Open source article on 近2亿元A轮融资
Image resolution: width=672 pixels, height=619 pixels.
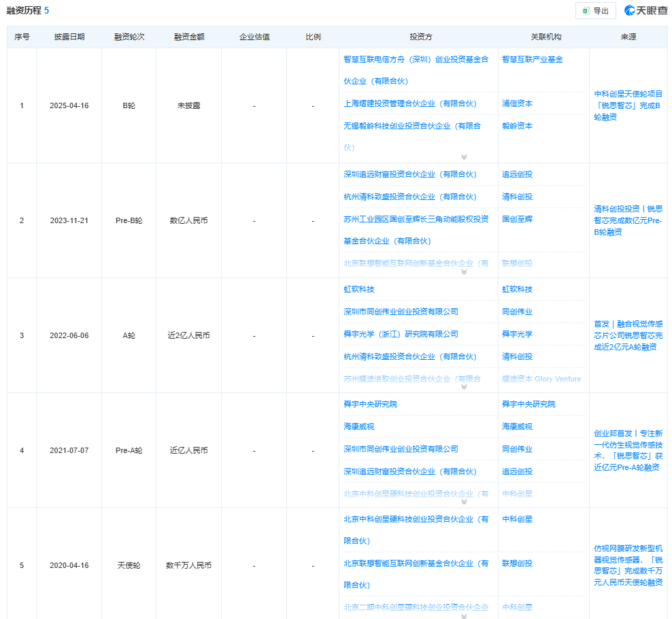pos(628,335)
